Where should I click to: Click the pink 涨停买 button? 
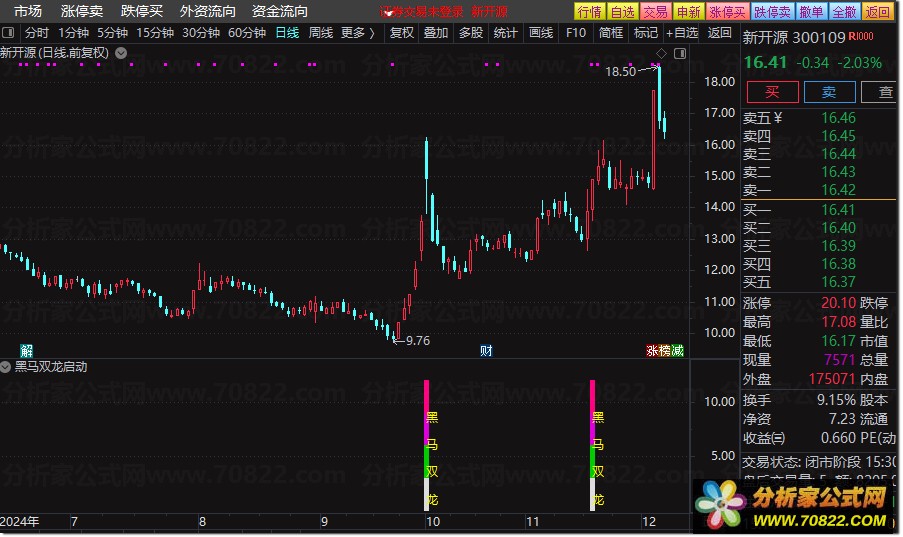[728, 12]
